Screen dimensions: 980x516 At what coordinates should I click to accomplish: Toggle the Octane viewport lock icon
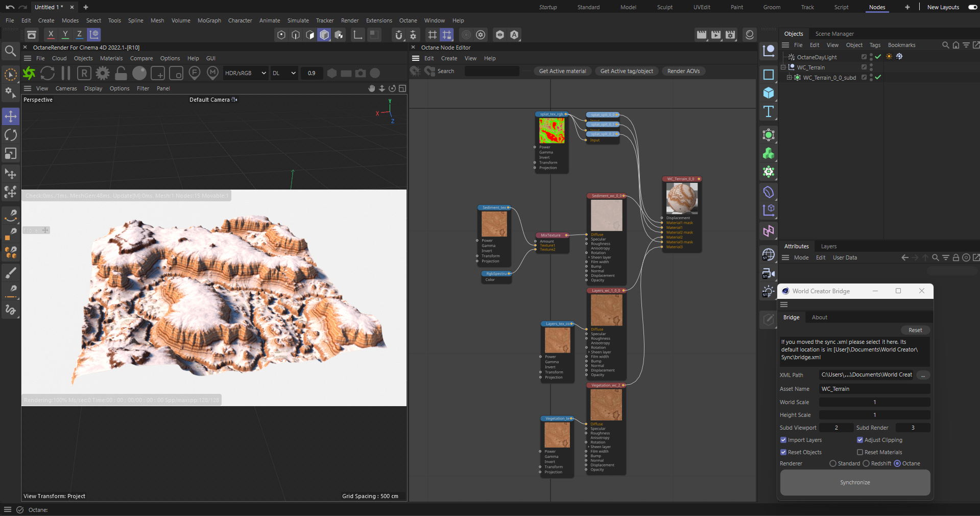click(x=121, y=73)
